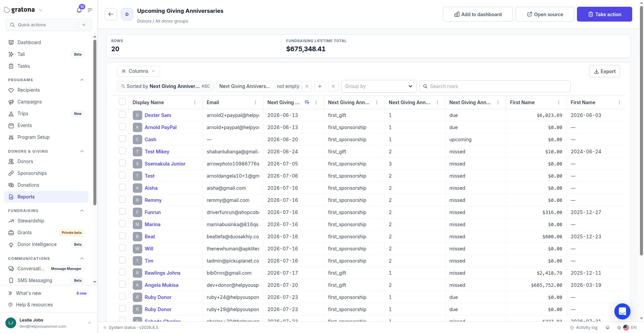The width and height of the screenshot is (644, 333).
Task: Select the Arnold PayPal row checkbox
Action: tap(122, 127)
